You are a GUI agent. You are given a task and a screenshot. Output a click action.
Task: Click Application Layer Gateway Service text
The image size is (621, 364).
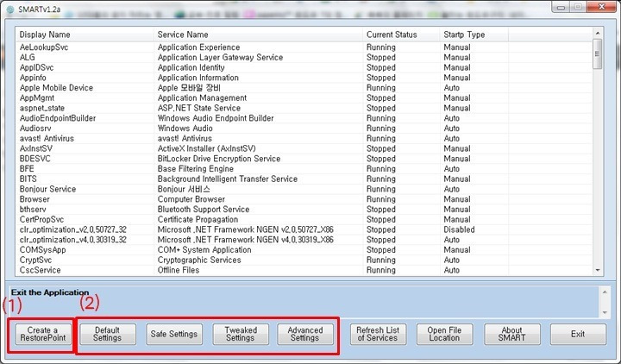point(220,58)
